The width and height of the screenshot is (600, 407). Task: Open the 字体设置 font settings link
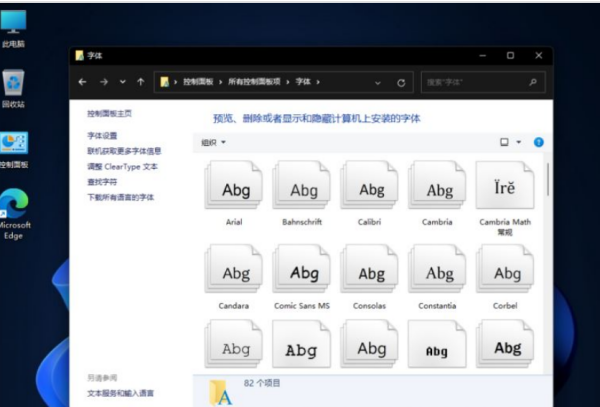click(102, 136)
